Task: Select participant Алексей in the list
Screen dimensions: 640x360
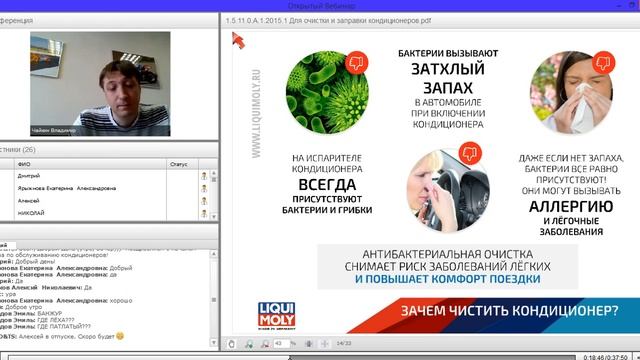Action: tap(29, 201)
